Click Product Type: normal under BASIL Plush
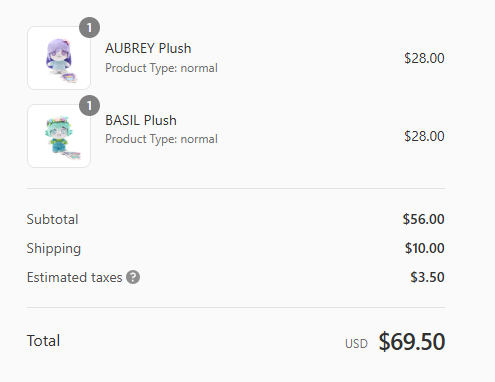495x382 pixels. point(161,139)
